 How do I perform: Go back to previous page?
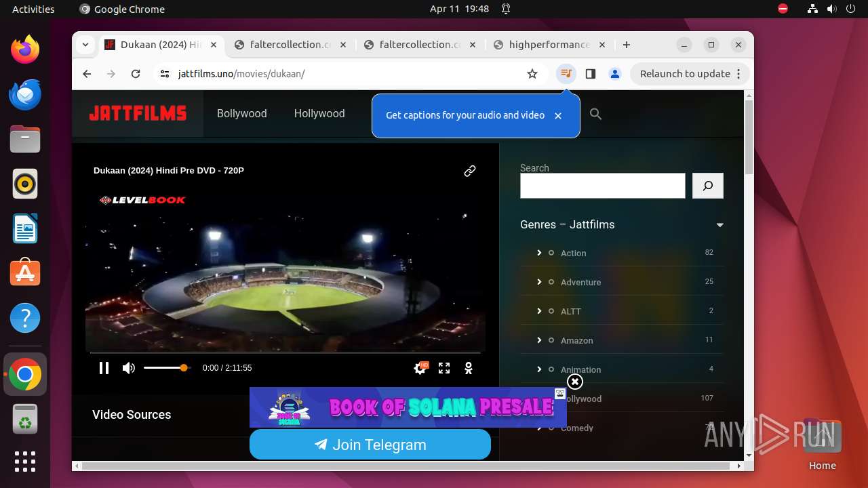click(87, 74)
